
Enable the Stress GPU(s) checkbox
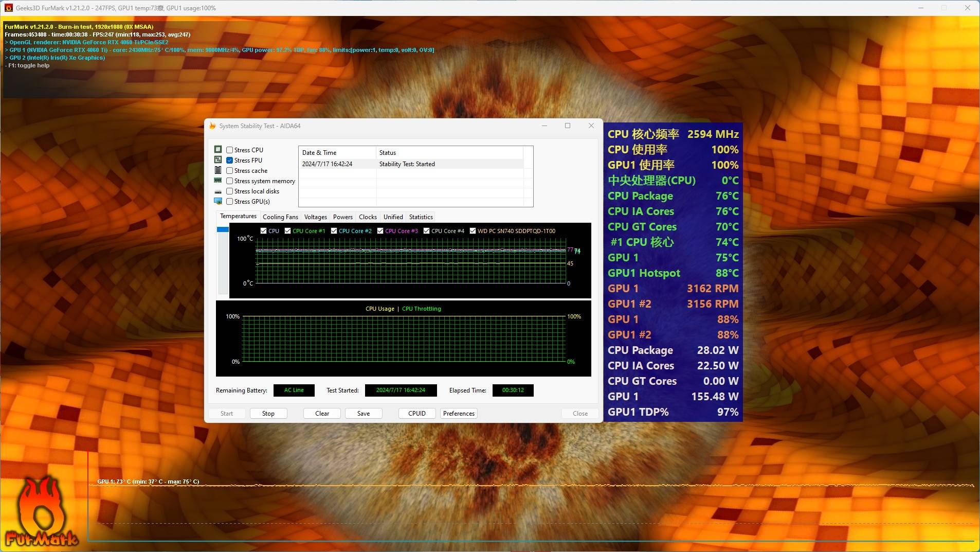pos(230,202)
